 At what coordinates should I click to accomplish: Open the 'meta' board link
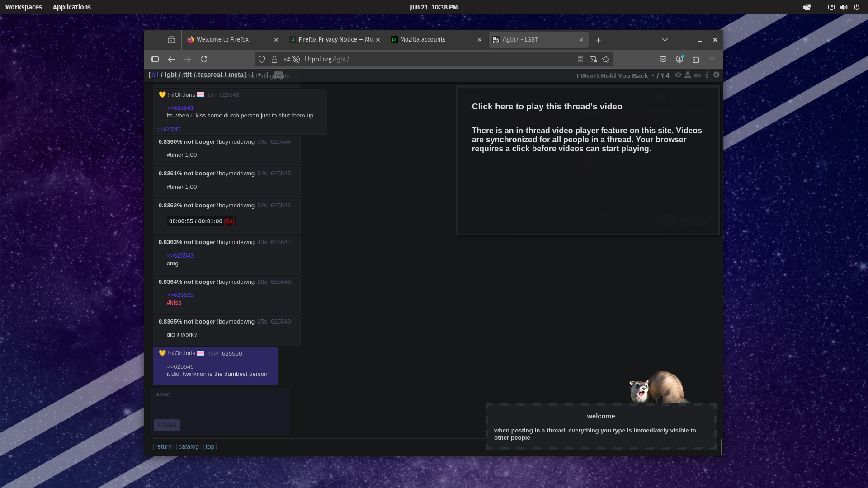236,75
